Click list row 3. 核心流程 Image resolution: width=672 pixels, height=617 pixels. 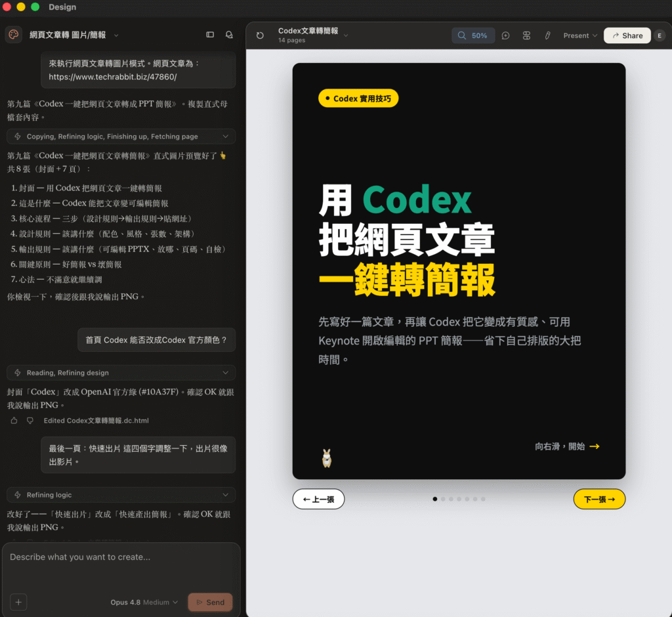[102, 219]
